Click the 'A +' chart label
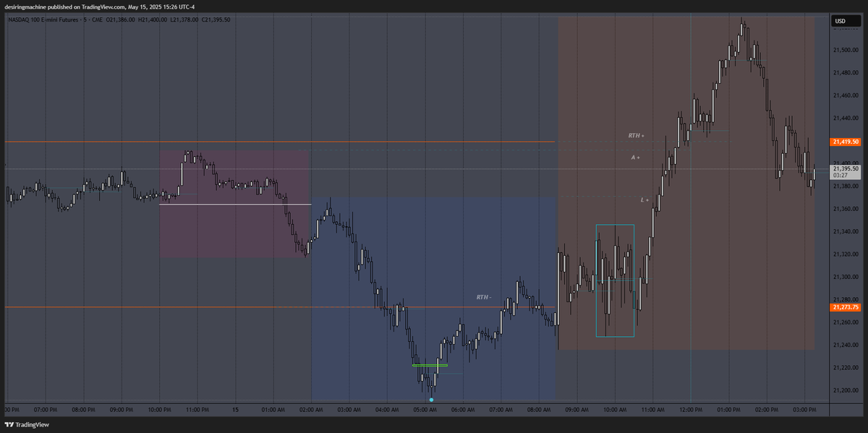868x433 pixels. [636, 156]
